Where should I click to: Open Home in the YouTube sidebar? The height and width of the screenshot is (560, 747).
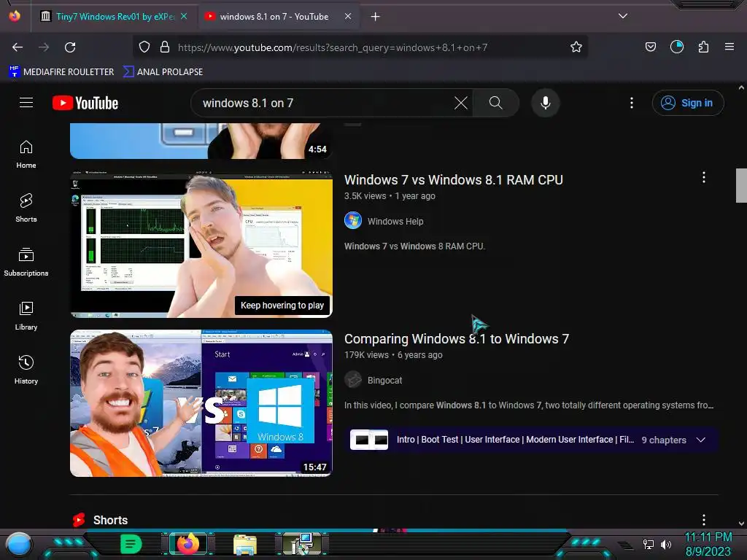coord(26,155)
